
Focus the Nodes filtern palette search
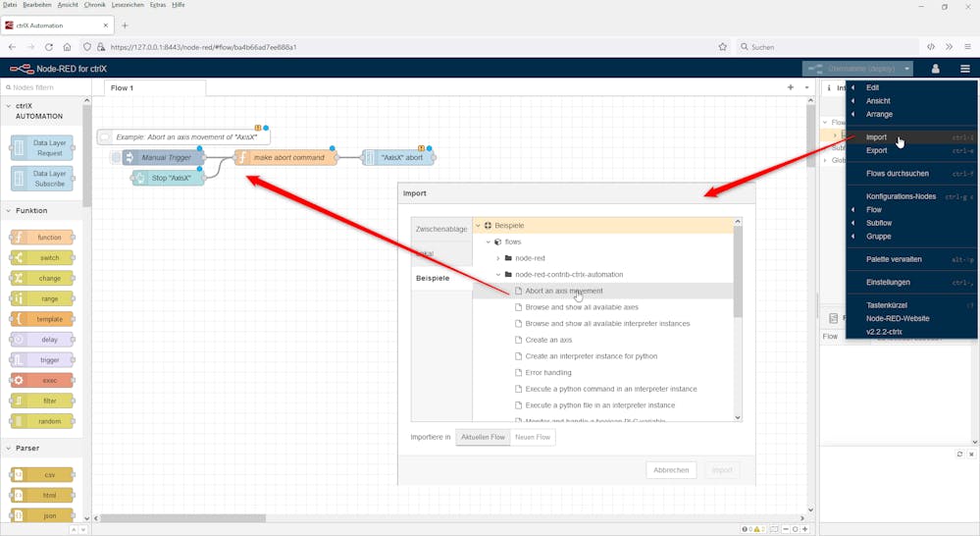point(45,87)
